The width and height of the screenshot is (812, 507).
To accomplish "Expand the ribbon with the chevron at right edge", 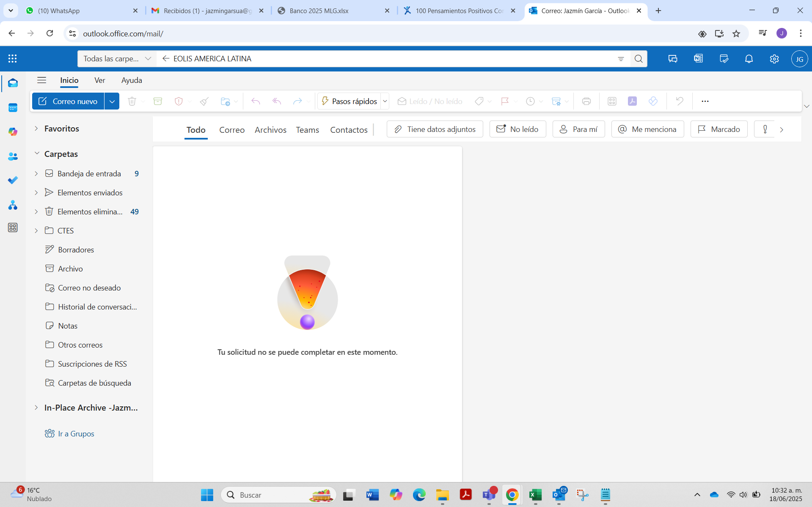I will [x=806, y=106].
